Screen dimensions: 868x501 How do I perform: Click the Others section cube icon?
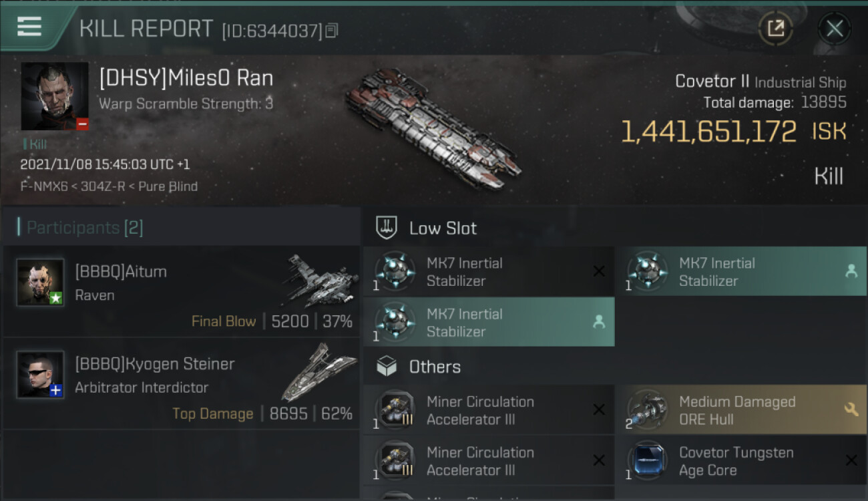(x=387, y=366)
